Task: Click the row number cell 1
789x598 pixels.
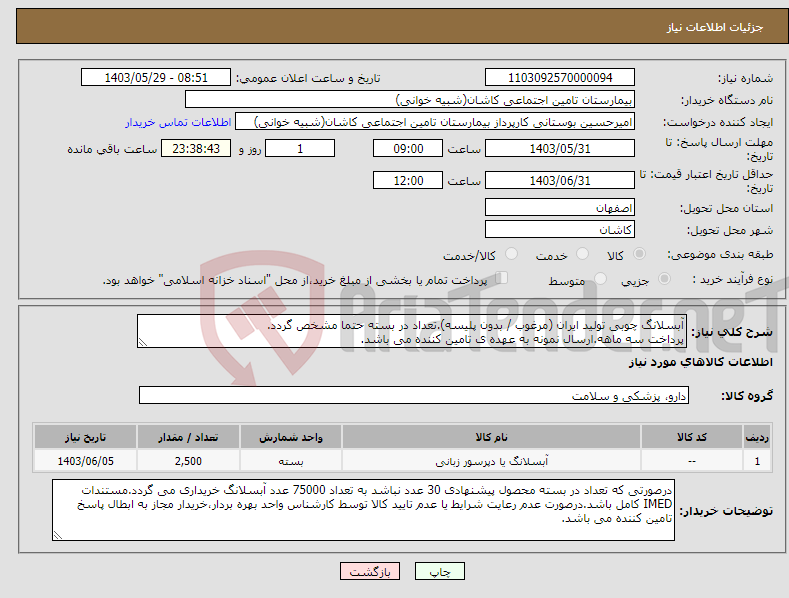Action: pos(757,461)
